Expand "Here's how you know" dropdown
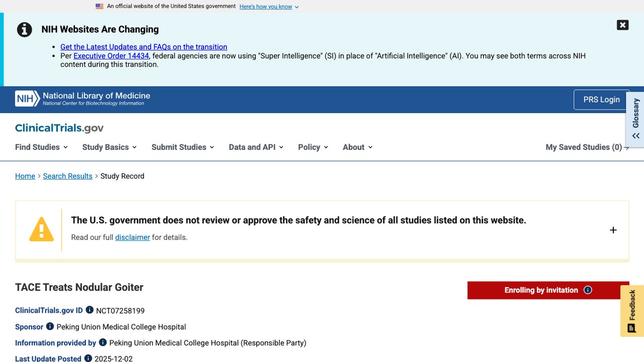 (269, 7)
